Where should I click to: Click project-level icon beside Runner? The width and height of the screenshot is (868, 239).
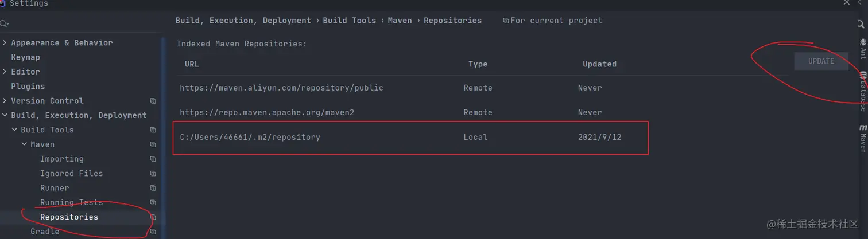coord(153,188)
